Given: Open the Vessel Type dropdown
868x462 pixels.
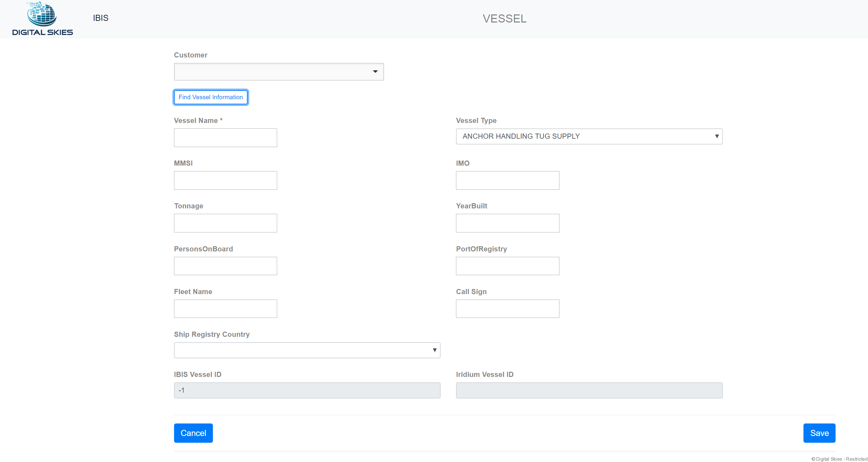Looking at the screenshot, I should point(589,136).
